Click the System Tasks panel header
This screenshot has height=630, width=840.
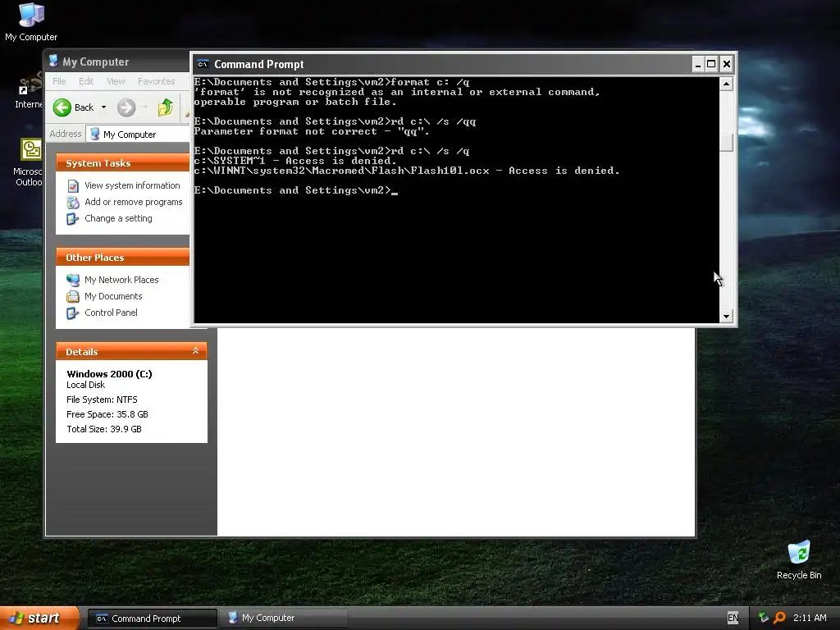click(x=123, y=163)
